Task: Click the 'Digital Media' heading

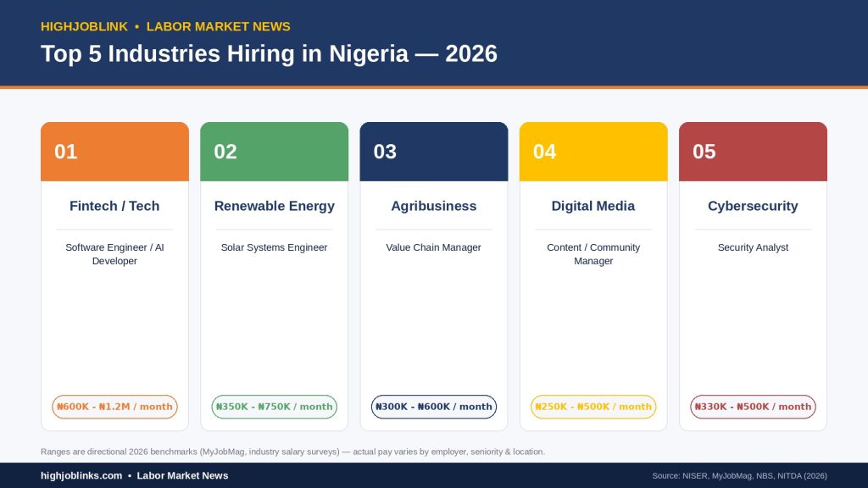Action: click(593, 206)
